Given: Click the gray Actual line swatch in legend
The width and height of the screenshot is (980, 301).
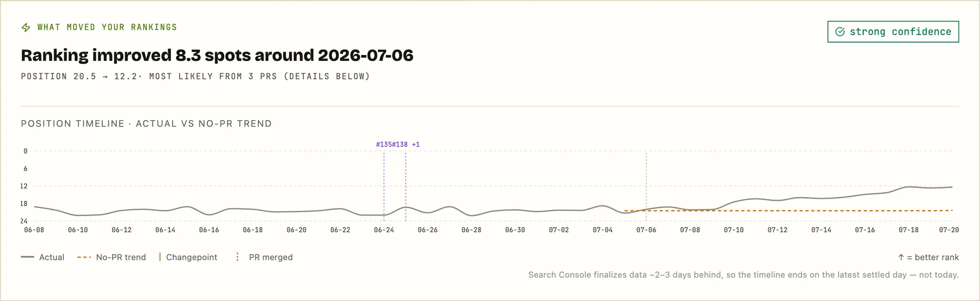Looking at the screenshot, I should (27, 257).
